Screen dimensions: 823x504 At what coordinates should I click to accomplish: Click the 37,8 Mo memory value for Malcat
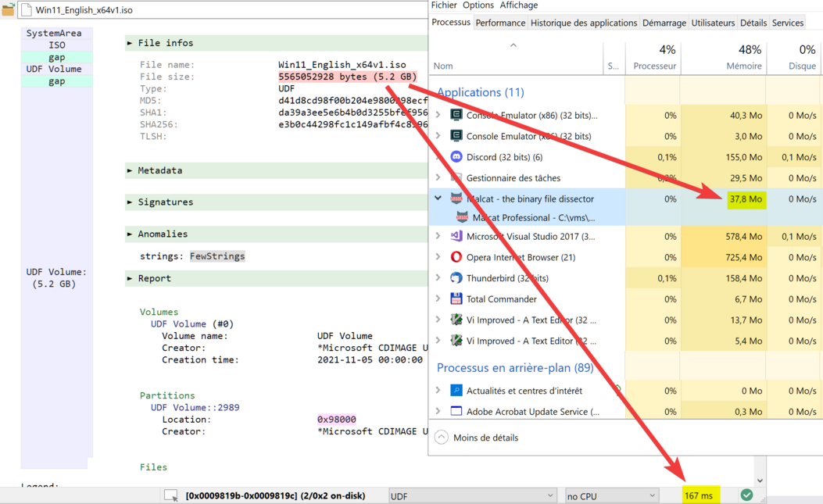click(746, 199)
